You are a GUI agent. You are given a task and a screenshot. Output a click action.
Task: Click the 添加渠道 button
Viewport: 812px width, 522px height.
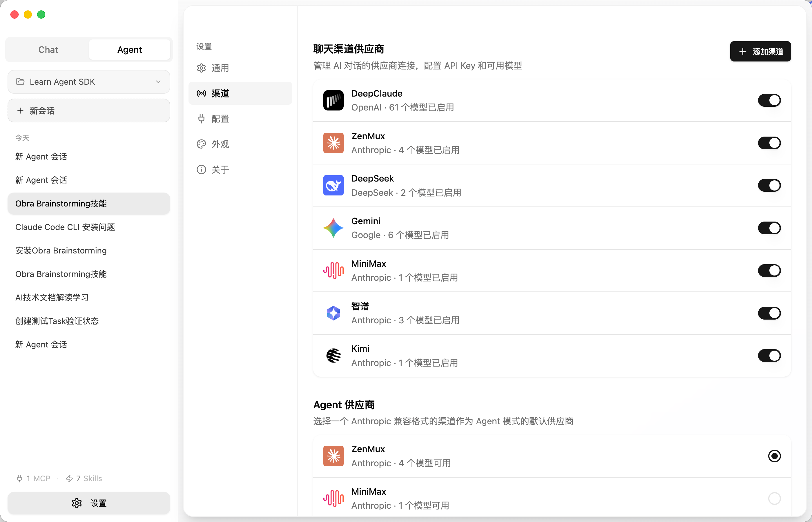click(760, 51)
